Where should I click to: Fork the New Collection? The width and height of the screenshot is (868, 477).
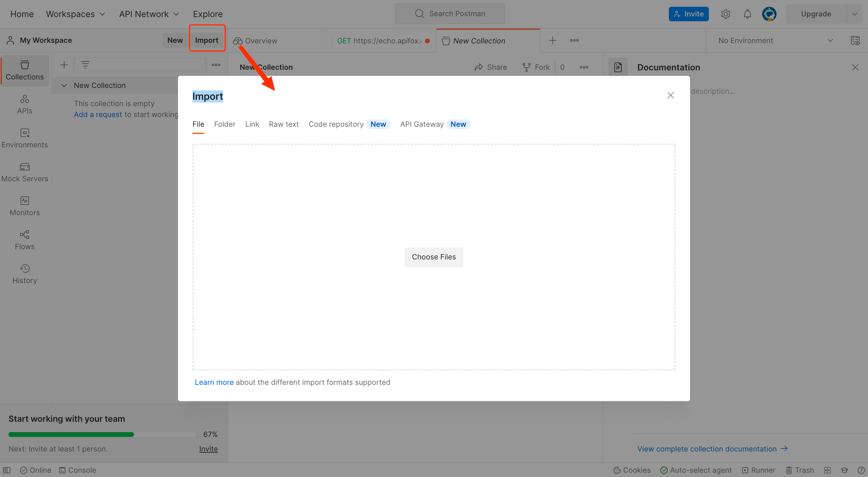pos(536,67)
